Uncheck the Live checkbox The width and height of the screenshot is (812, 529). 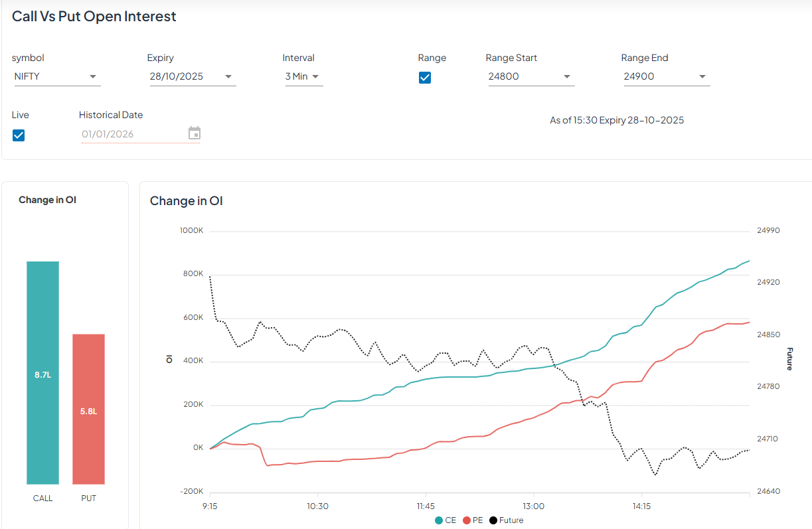tap(19, 135)
